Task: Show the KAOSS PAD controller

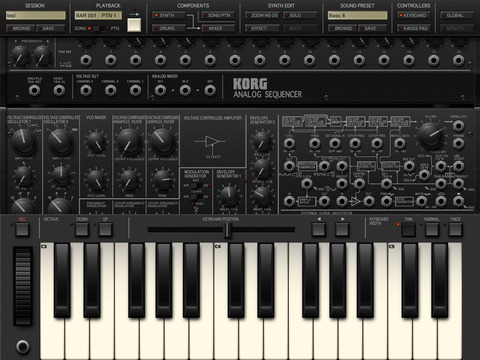Action: (x=414, y=28)
